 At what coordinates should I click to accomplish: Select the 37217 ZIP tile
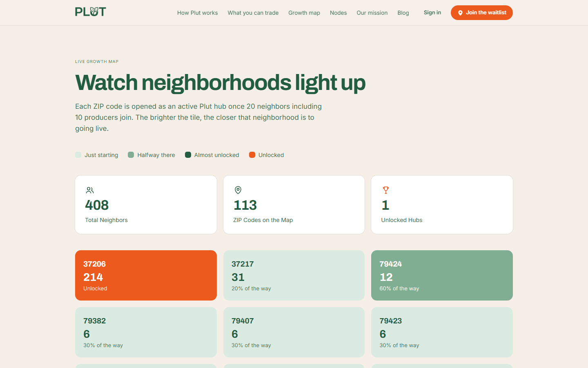(x=294, y=275)
